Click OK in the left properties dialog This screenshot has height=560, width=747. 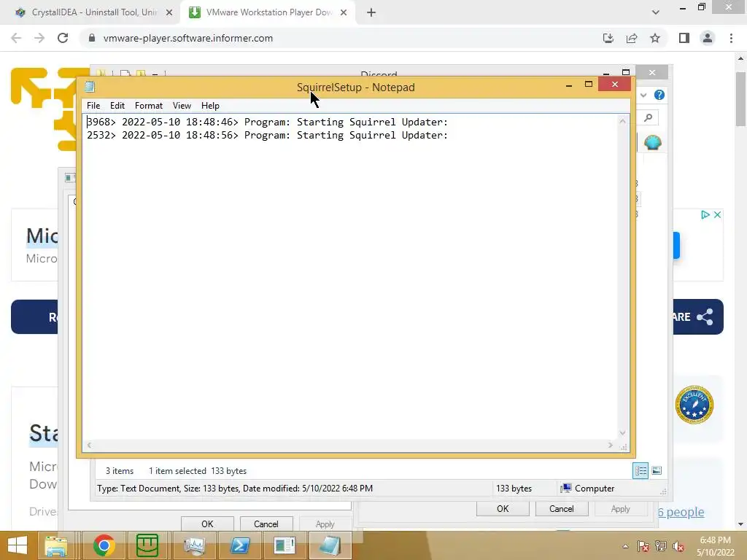207,524
